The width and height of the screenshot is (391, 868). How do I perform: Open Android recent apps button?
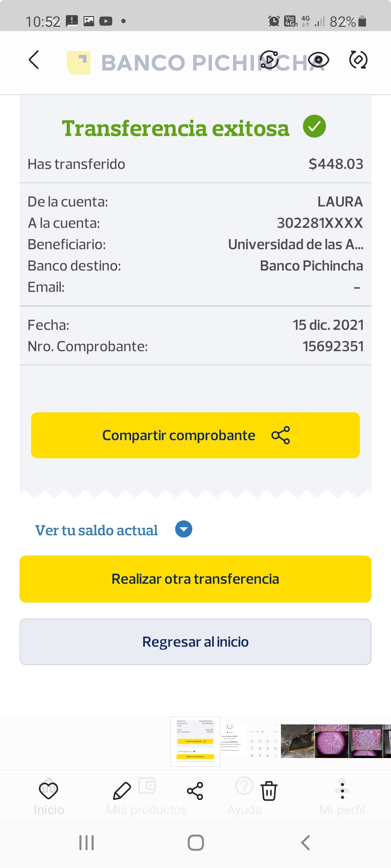point(87,843)
